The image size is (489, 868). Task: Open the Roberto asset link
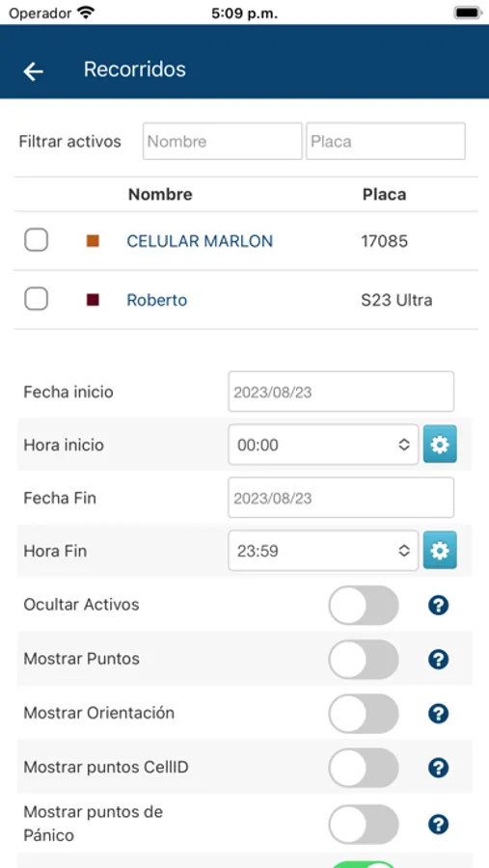pos(156,300)
